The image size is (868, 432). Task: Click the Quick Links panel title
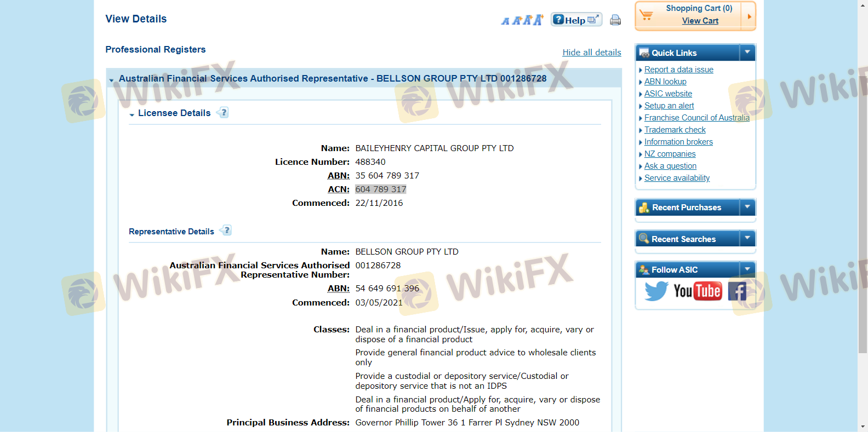(674, 53)
